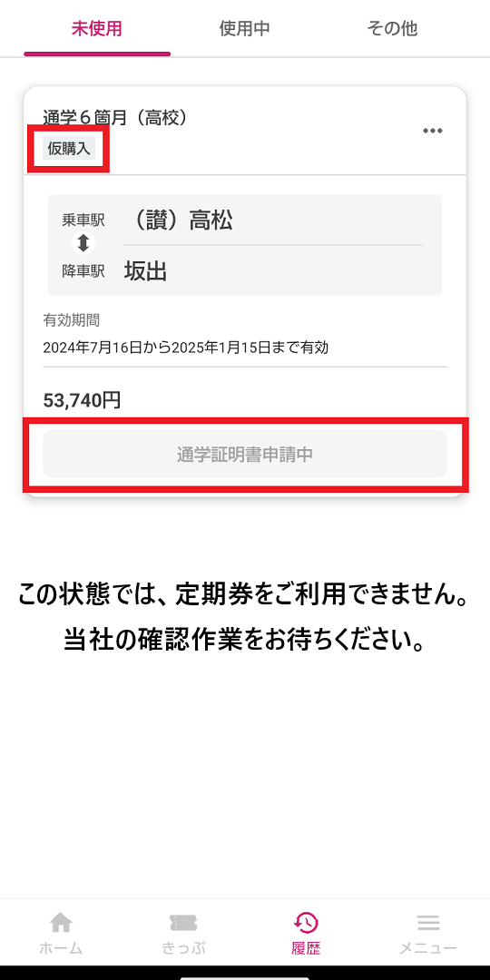Tap the 通学証明書申請中 button
The height and width of the screenshot is (980, 490).
244,455
